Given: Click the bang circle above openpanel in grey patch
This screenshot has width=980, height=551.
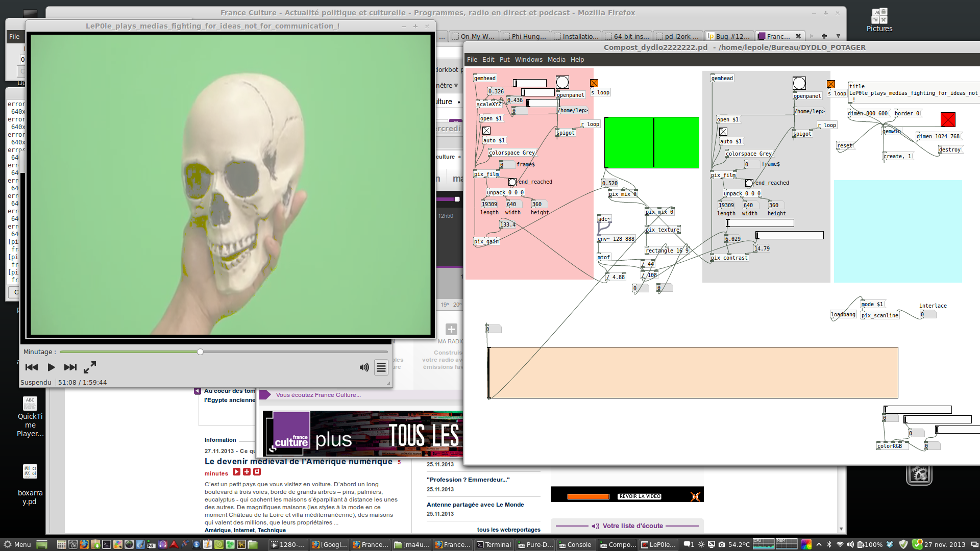Looking at the screenshot, I should click(x=799, y=83).
